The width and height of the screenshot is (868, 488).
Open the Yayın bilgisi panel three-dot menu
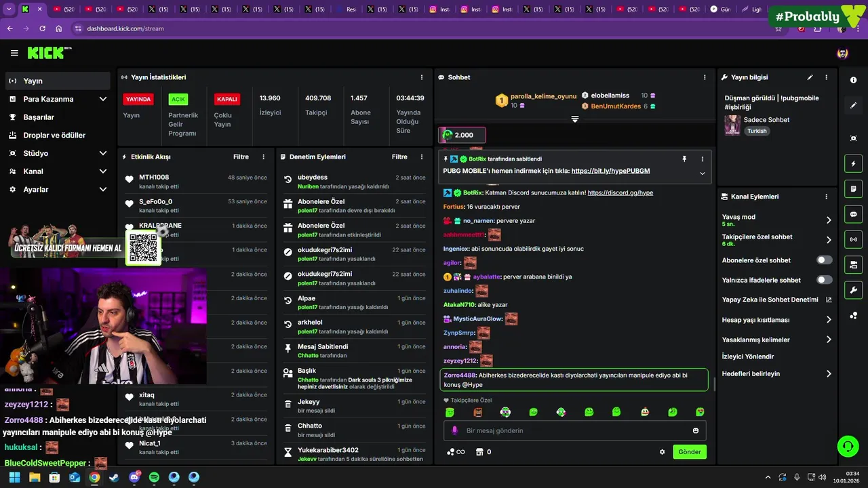click(826, 77)
